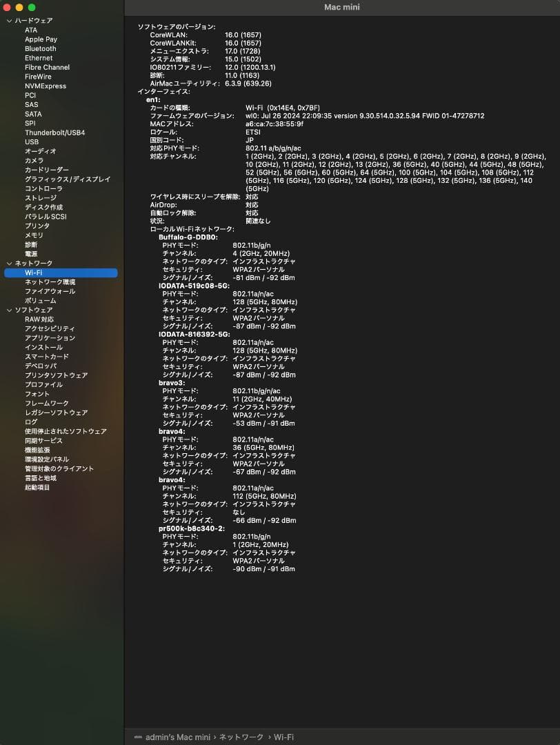560x745 pixels.
Task: Select ファイアウォール under network
Action: click(x=50, y=291)
